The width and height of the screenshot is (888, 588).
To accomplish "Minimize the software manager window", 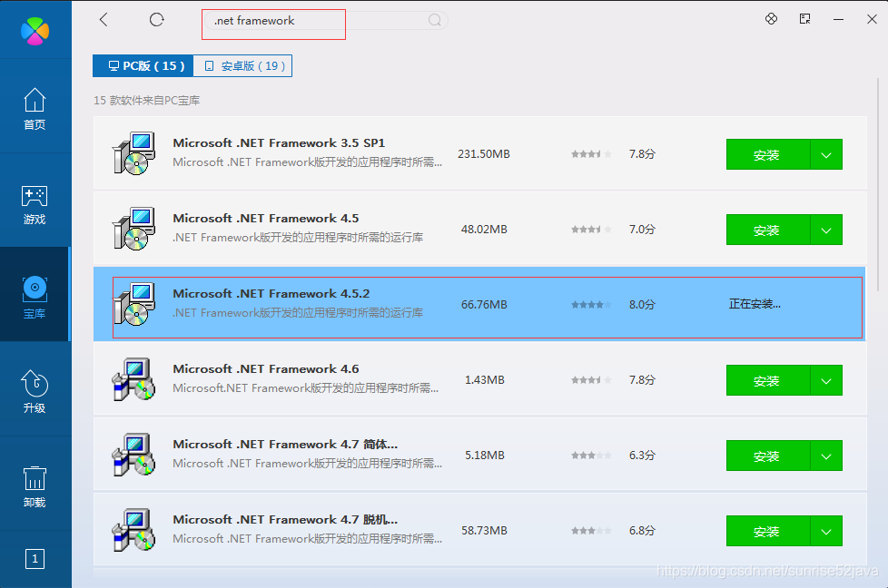I will [x=839, y=19].
